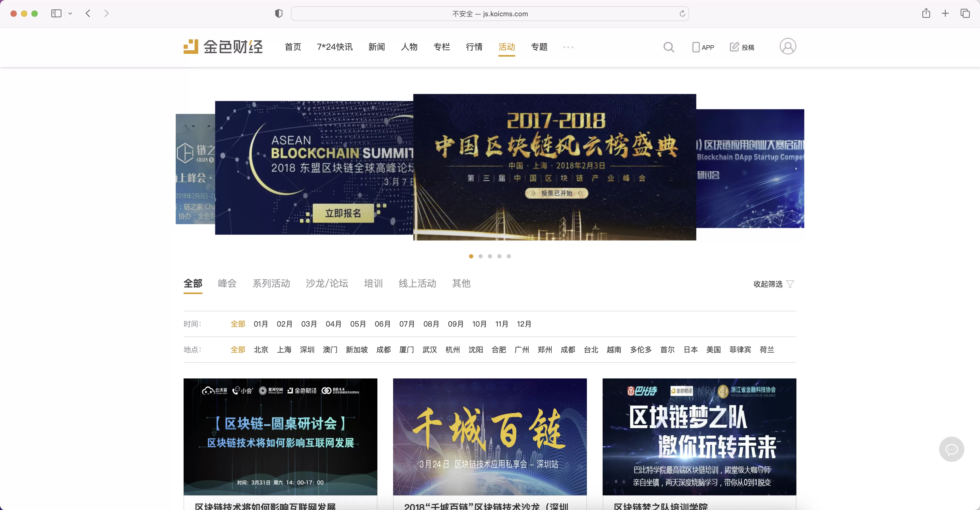Filter time by 全部
980x510 pixels.
[x=238, y=324]
